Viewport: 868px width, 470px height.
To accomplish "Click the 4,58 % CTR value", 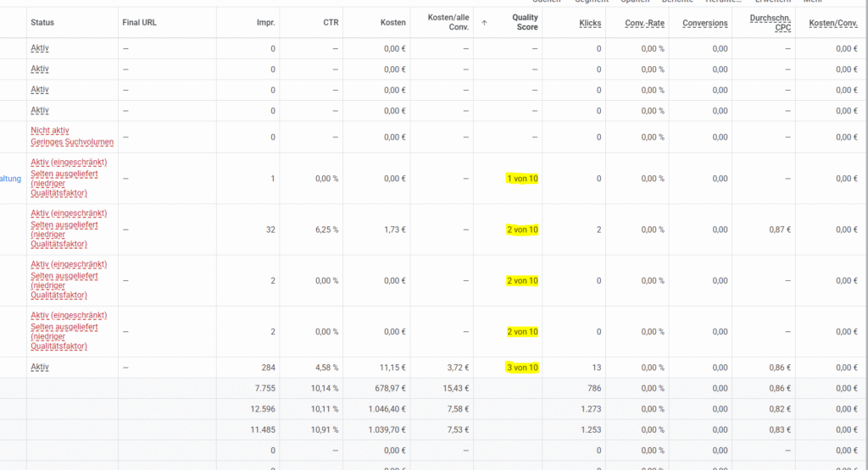I will (x=326, y=368).
